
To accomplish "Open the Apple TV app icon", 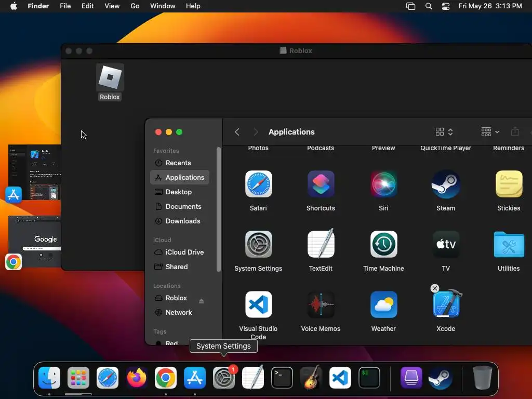I will point(445,244).
